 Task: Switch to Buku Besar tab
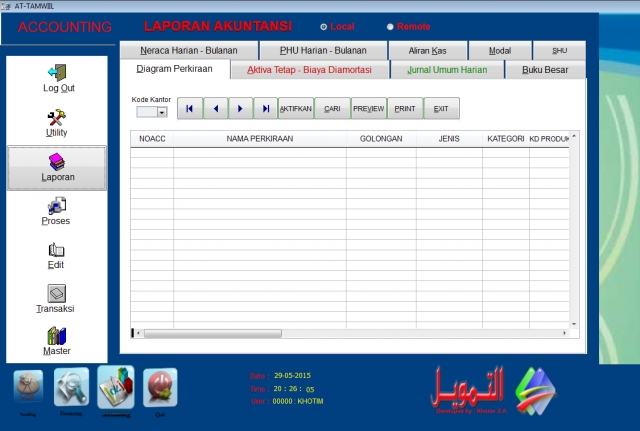point(545,70)
